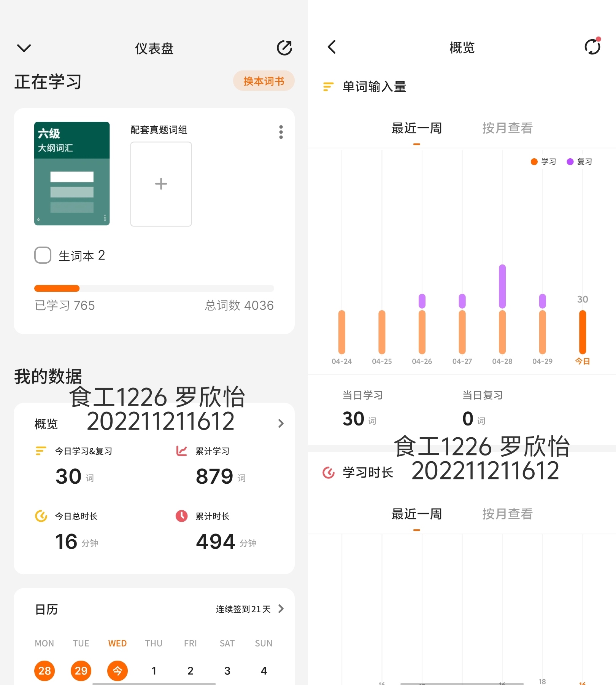Switch to 按月查看 tab under 单词输入量
The width and height of the screenshot is (616, 685).
click(507, 128)
